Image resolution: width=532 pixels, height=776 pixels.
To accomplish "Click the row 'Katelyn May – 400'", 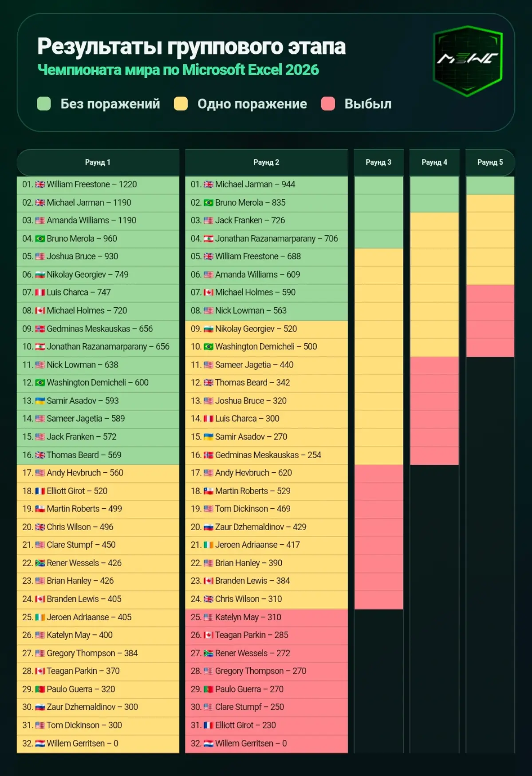I will (98, 635).
